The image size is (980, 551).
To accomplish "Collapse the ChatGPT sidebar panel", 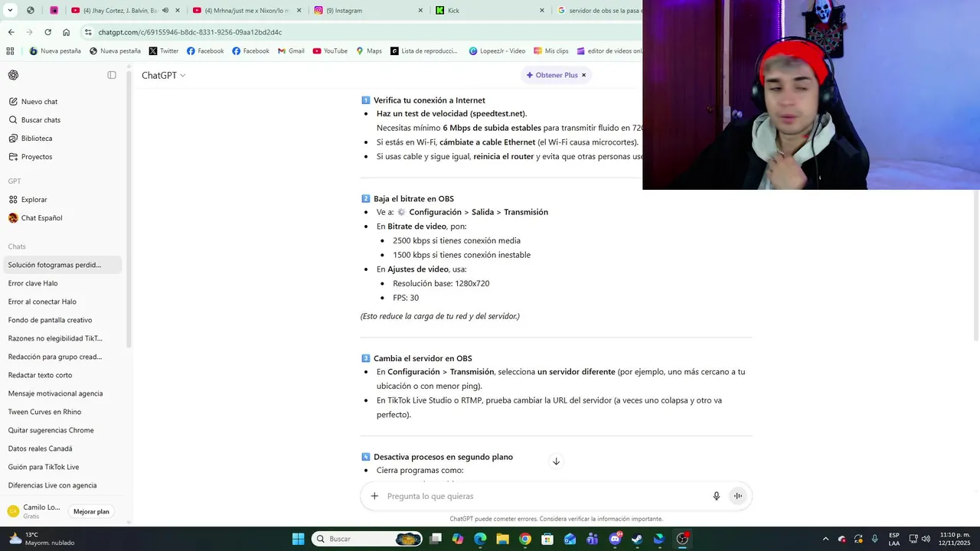I will coord(112,75).
